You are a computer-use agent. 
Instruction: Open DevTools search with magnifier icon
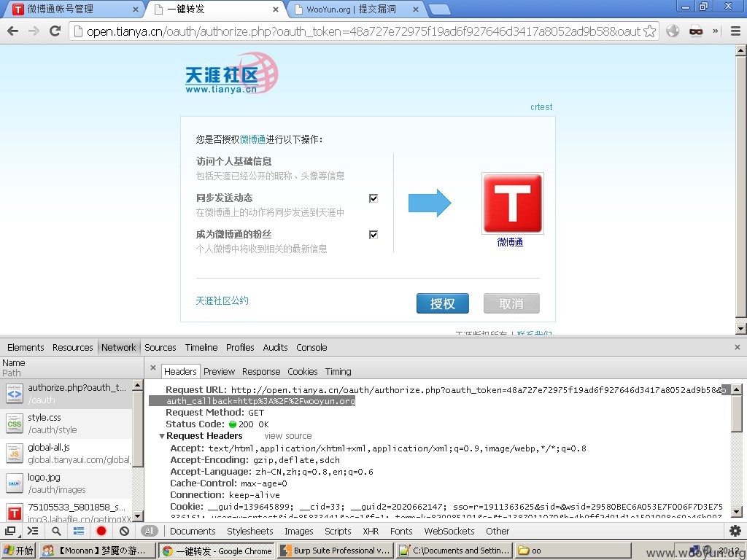coord(56,531)
